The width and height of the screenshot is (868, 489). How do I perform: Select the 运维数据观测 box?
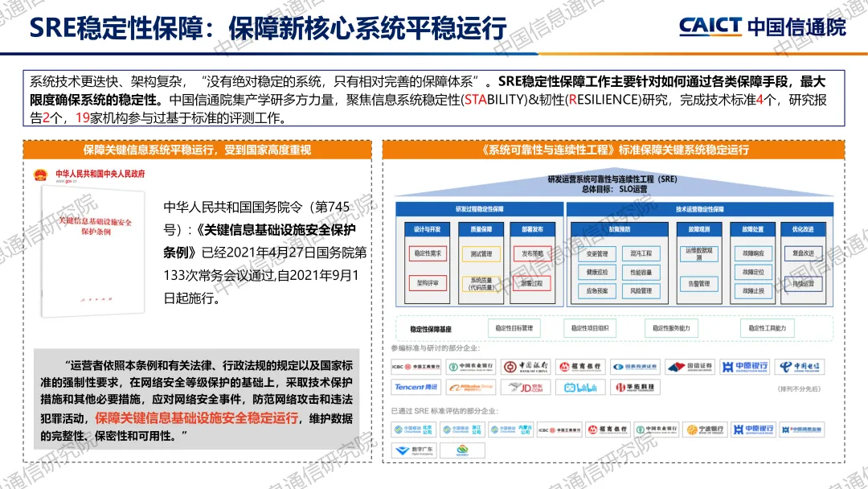[699, 253]
